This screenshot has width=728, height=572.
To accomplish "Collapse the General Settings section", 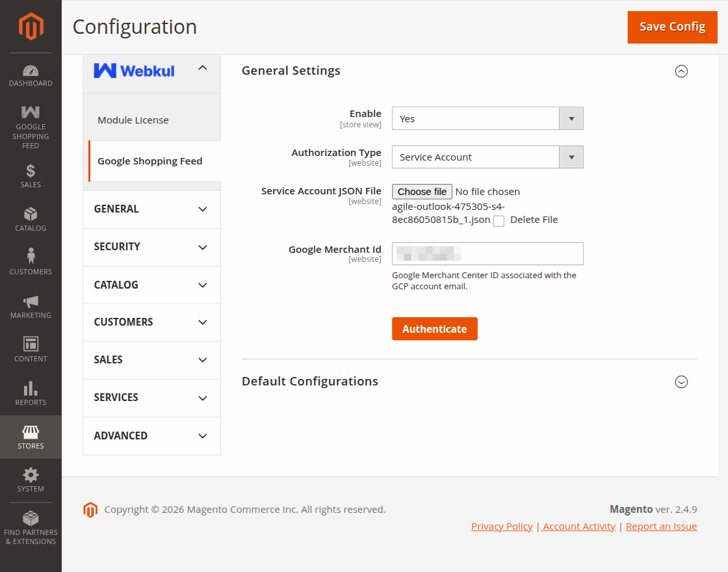I will [x=681, y=71].
